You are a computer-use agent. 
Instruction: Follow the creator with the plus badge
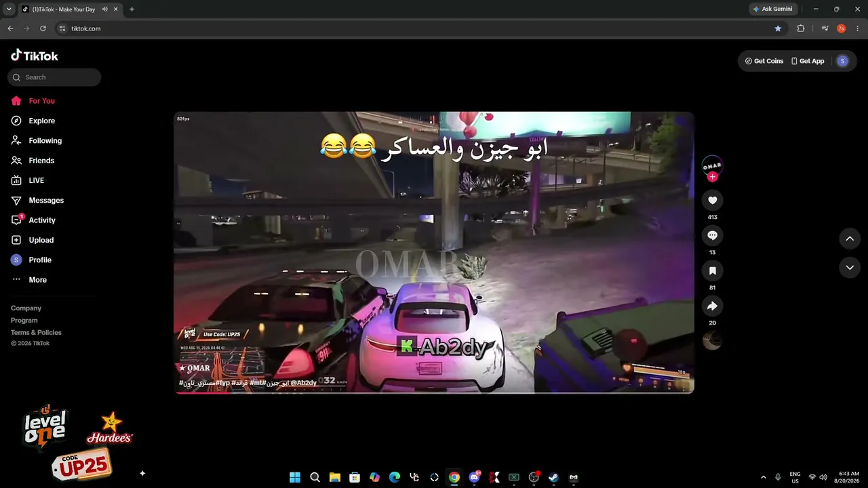712,177
